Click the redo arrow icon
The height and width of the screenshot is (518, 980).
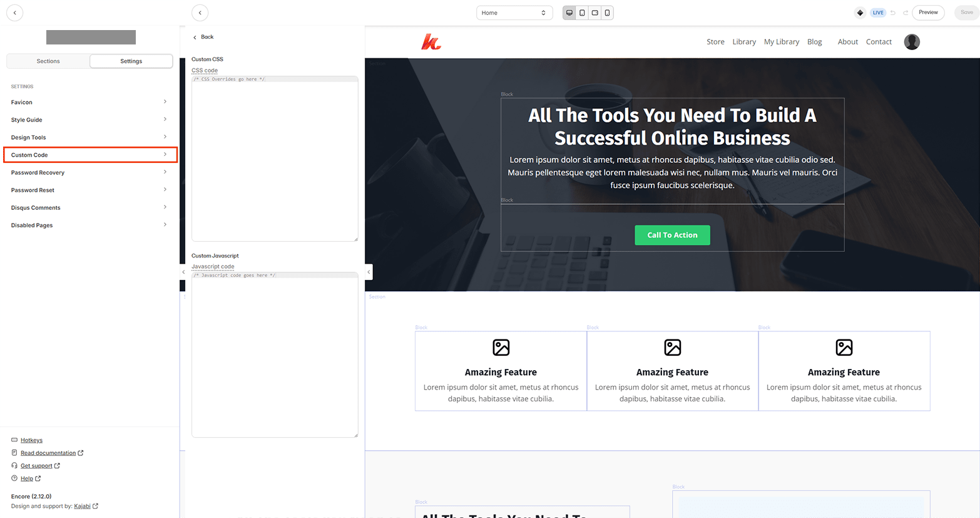pyautogui.click(x=905, y=13)
